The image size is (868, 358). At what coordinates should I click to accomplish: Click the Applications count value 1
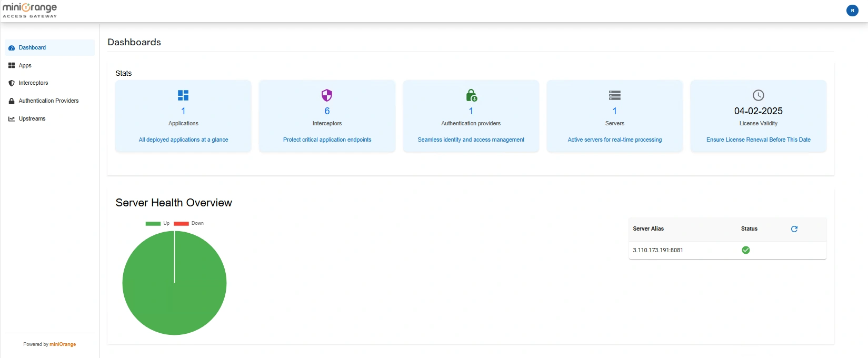[183, 111]
